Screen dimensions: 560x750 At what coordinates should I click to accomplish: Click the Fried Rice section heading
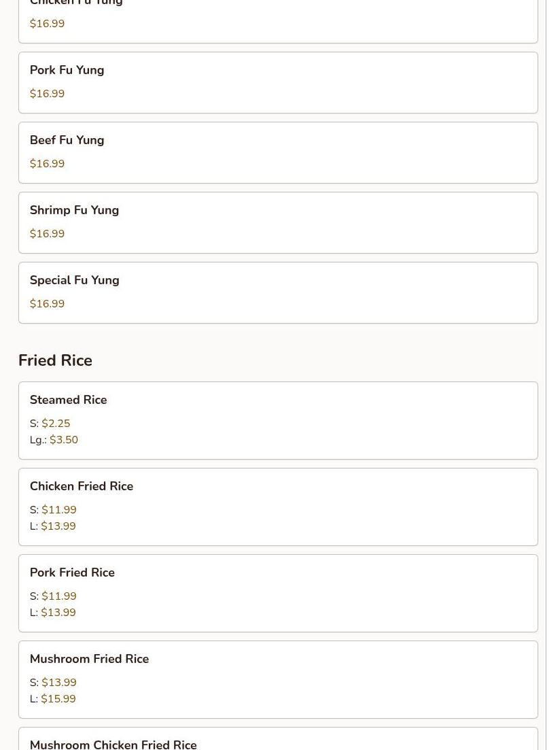click(x=55, y=360)
